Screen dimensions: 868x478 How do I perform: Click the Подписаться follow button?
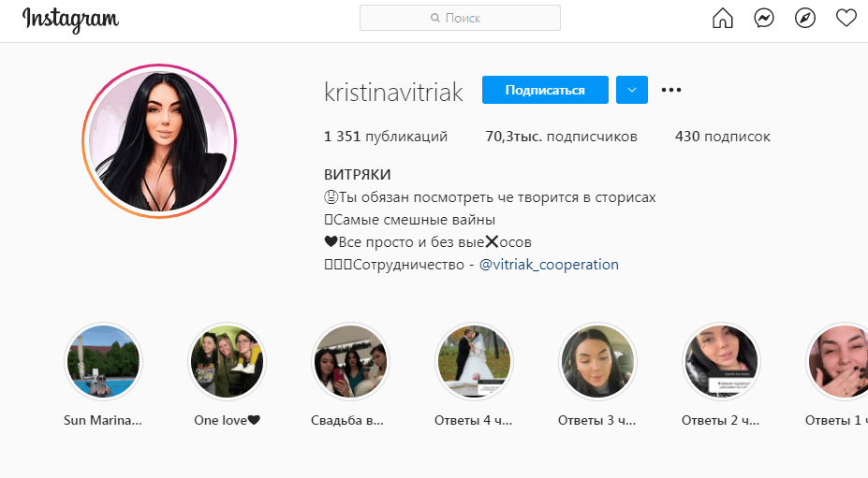point(545,90)
